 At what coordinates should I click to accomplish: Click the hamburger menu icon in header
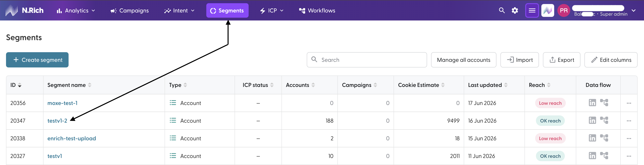pyautogui.click(x=532, y=10)
